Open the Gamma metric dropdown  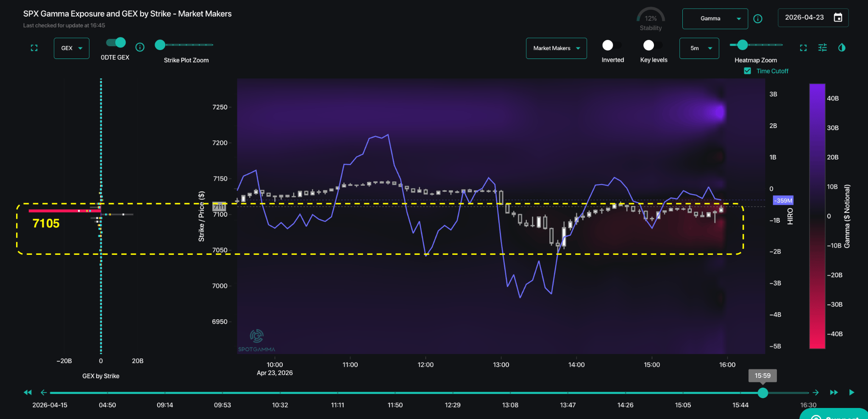tap(715, 19)
